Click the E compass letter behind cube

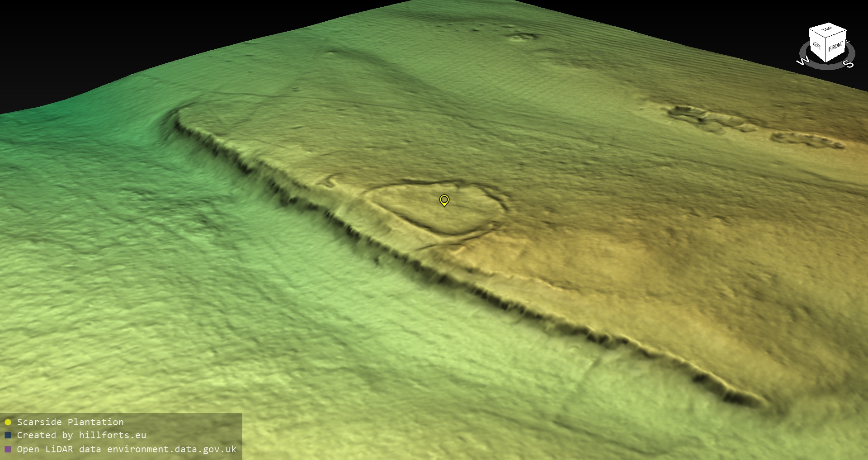pos(847,42)
